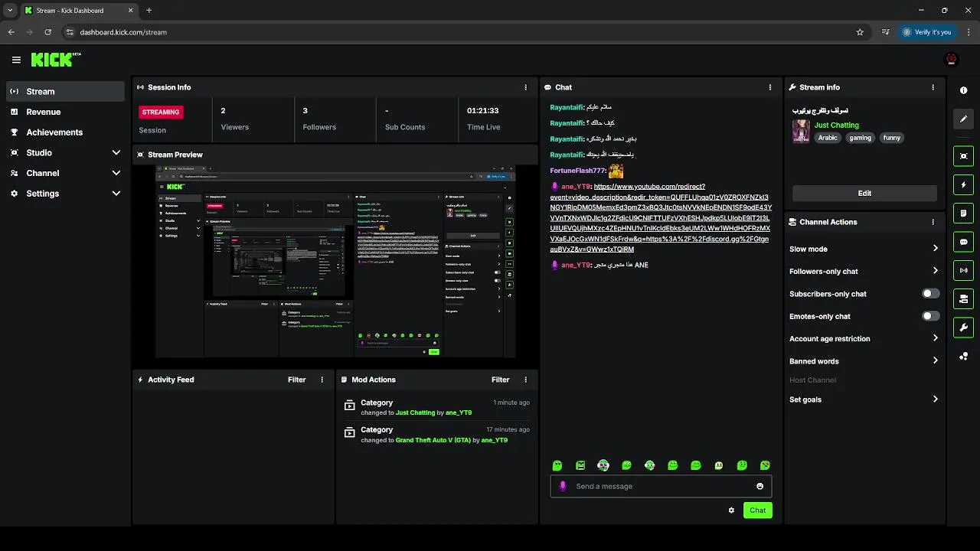Screen dimensions: 980x551
Task: Click the broadcast signal widget icon in sidebar
Action: click(963, 270)
